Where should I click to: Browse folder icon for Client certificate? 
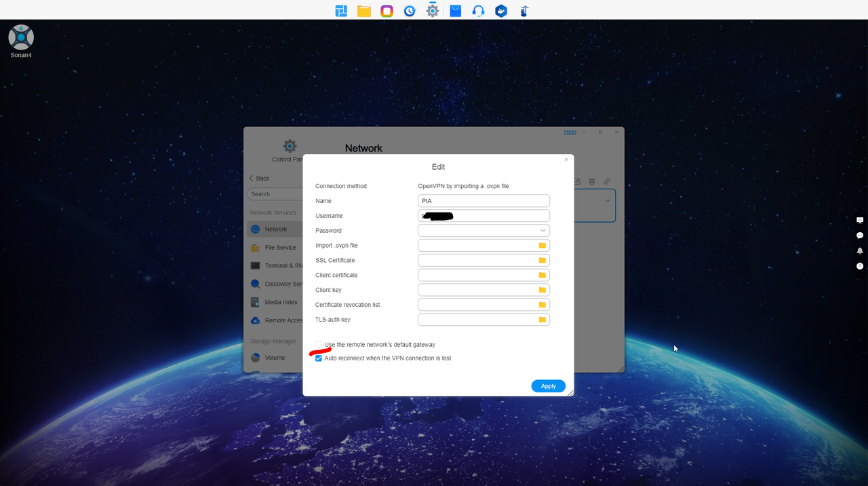(x=542, y=276)
